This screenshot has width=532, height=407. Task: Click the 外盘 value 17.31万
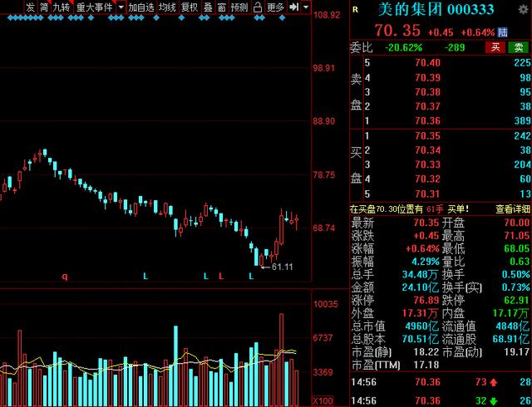click(x=421, y=313)
